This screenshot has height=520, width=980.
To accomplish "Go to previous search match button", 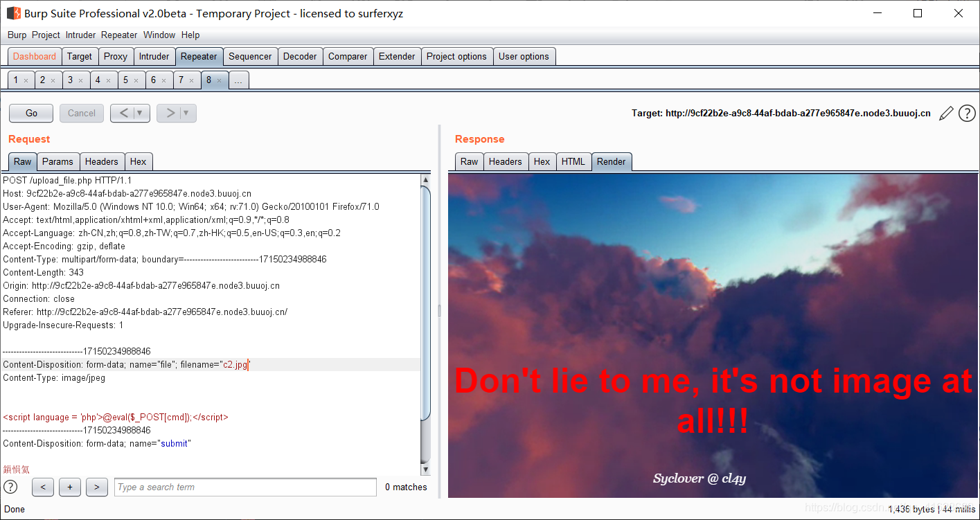I will pos(43,487).
